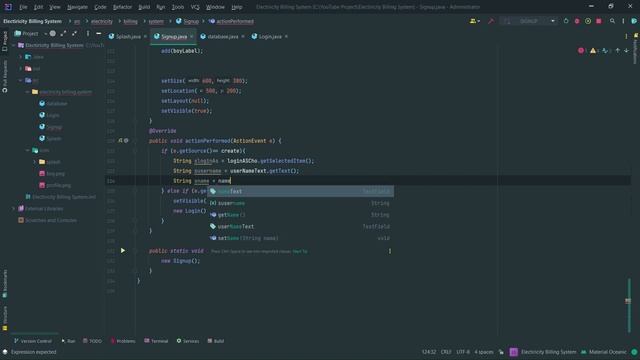The width and height of the screenshot is (640, 360).
Task: Collapse the Electricity Billing System root node
Action: (x=13, y=45)
